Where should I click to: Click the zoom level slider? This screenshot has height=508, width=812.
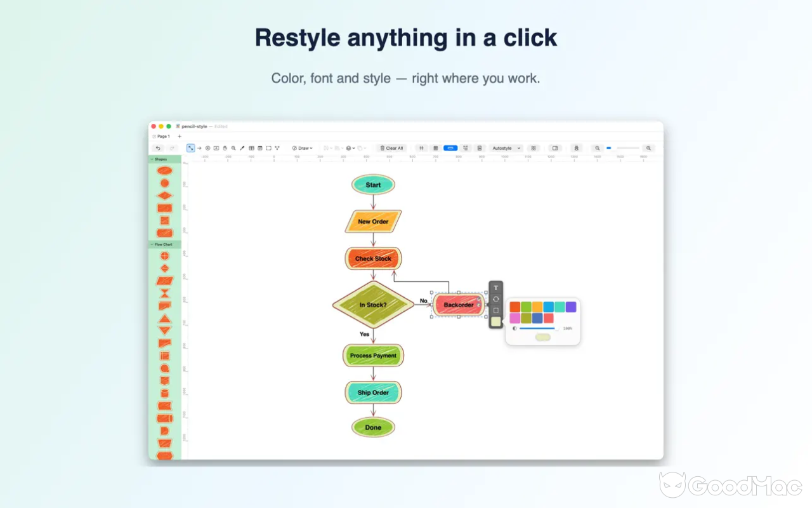coord(622,148)
